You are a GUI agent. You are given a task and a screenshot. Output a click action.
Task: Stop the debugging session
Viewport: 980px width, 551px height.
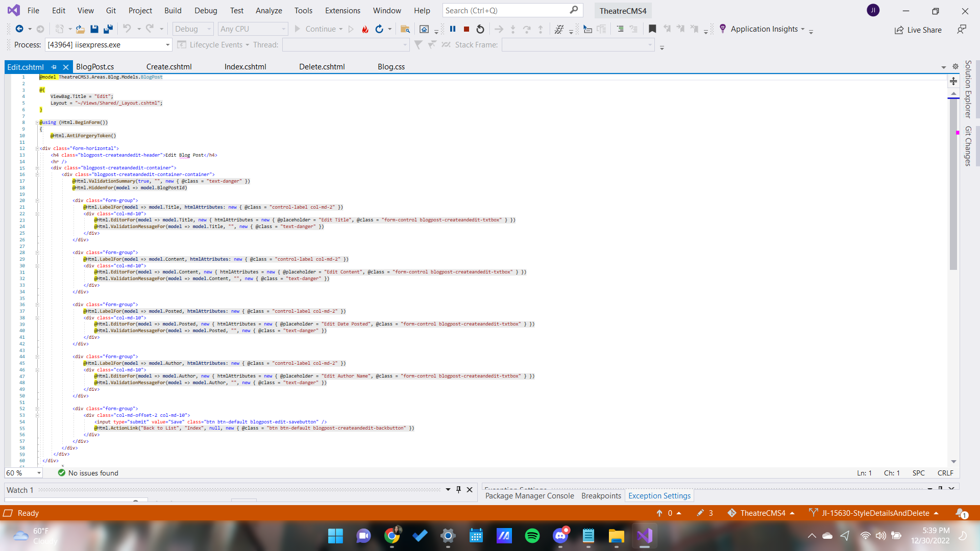[466, 29]
